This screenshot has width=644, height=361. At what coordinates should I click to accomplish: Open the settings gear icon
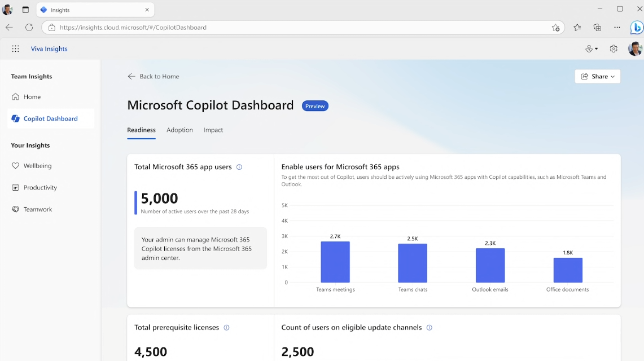(x=614, y=49)
